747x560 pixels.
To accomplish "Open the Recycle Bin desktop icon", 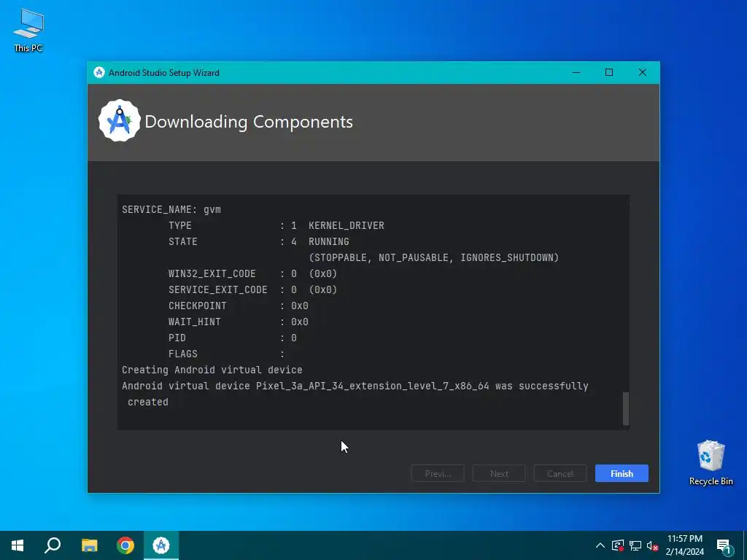I will pyautogui.click(x=711, y=463).
